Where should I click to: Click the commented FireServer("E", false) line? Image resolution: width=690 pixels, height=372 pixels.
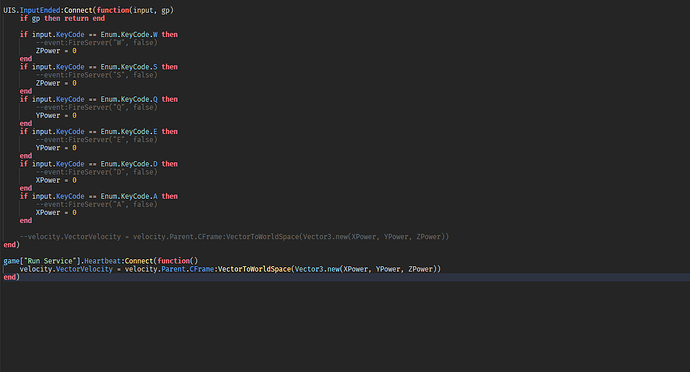(x=96, y=140)
